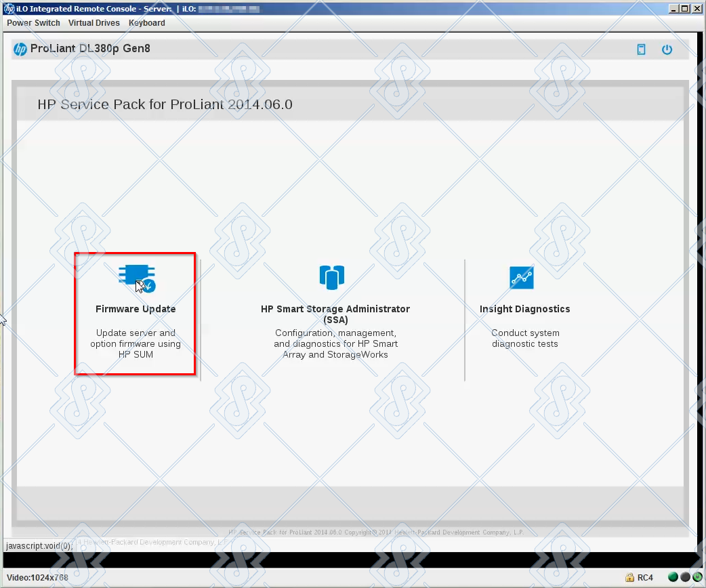Screen dimensions: 706x588
Task: Click the green status indicator in status bar
Action: (x=673, y=577)
